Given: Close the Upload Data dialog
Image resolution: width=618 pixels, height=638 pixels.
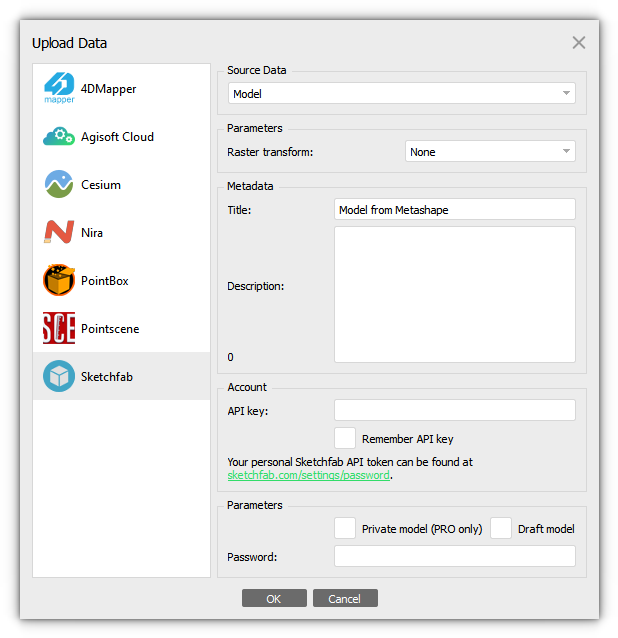Looking at the screenshot, I should (x=579, y=42).
